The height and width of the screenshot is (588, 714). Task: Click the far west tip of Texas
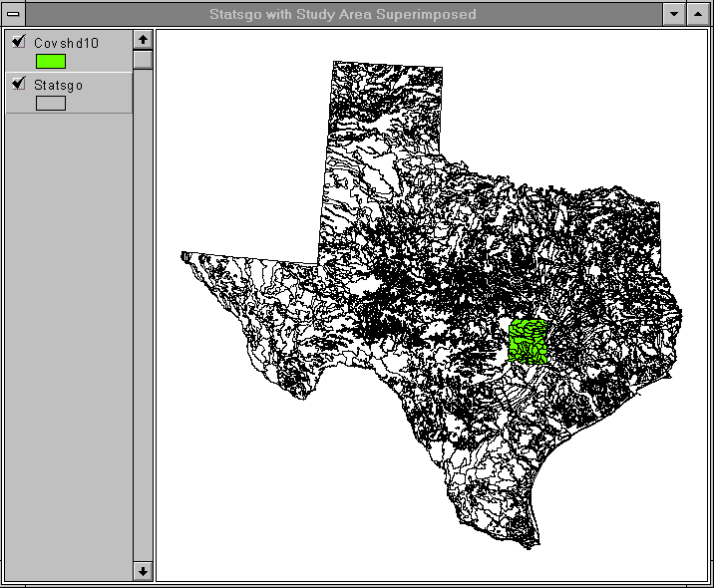click(x=186, y=257)
